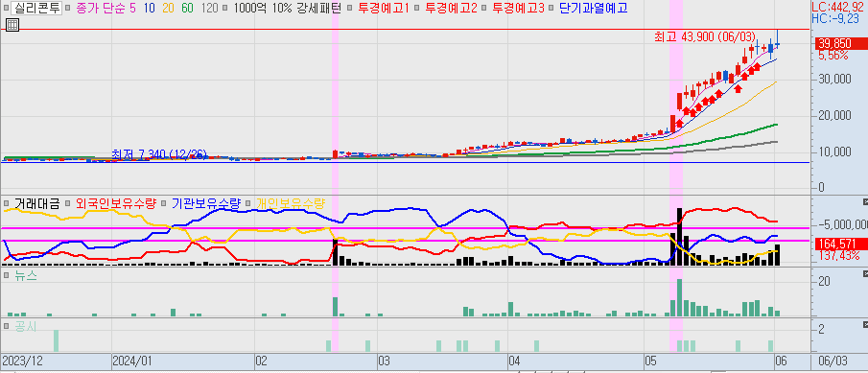This screenshot has height=373, width=868.
Task: Click the 2024/01 date on time axis
Action: [131, 361]
